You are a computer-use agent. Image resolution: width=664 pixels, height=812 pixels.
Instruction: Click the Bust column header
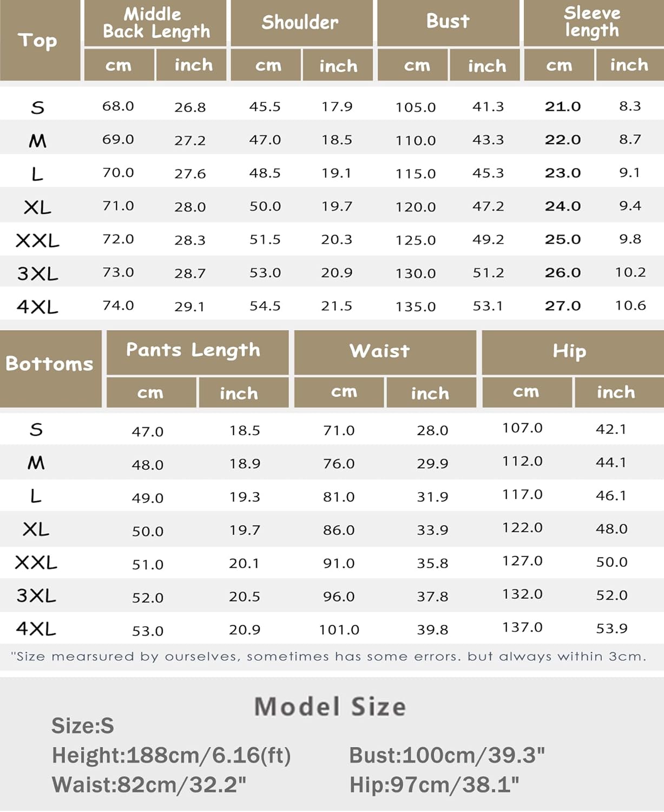(448, 22)
